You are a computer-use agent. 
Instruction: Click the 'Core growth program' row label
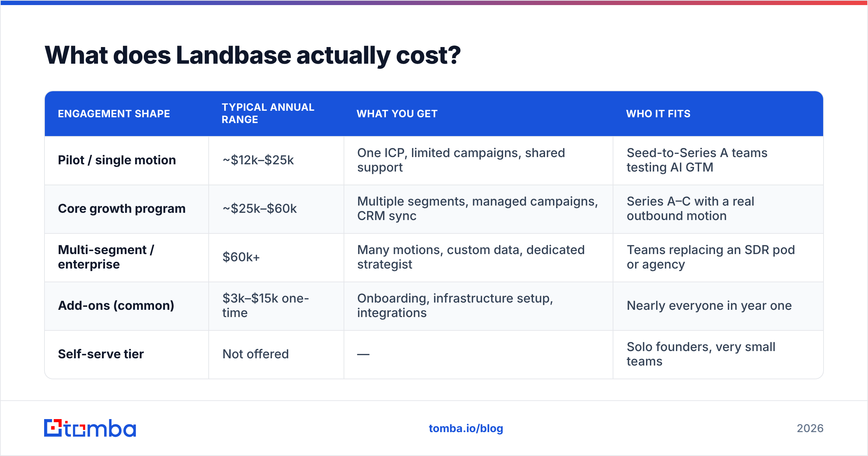point(122,208)
